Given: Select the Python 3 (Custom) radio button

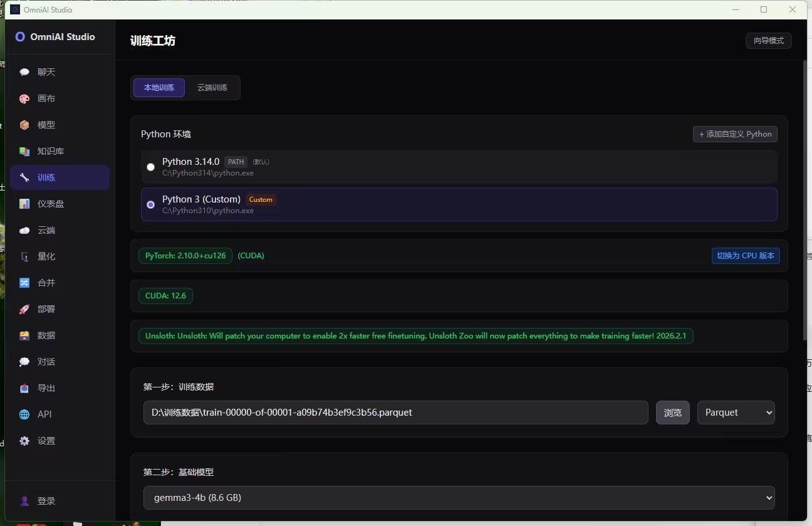Looking at the screenshot, I should (150, 204).
